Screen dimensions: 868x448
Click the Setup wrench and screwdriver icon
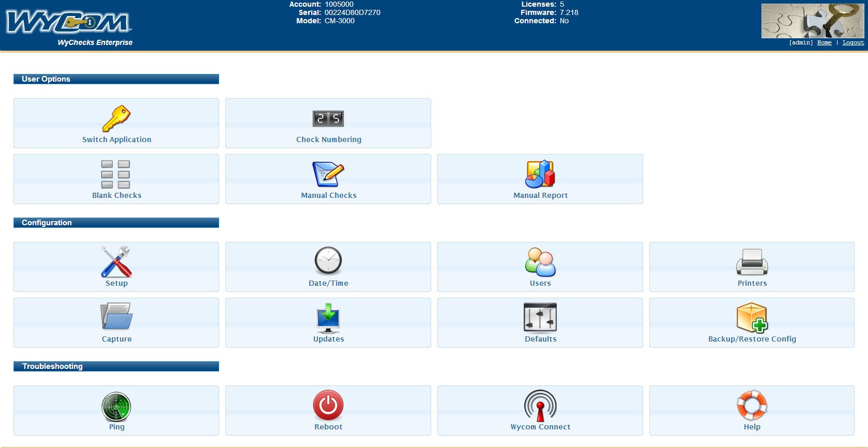pos(116,261)
